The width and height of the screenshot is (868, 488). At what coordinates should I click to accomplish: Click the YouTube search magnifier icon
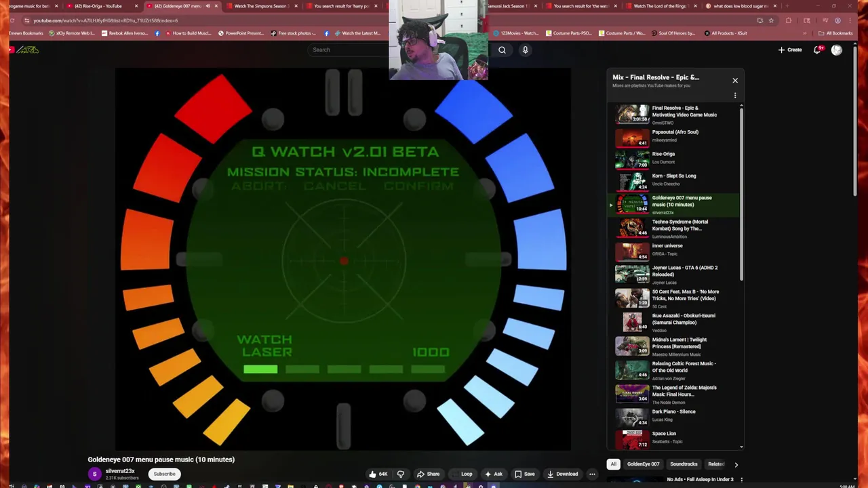click(502, 49)
